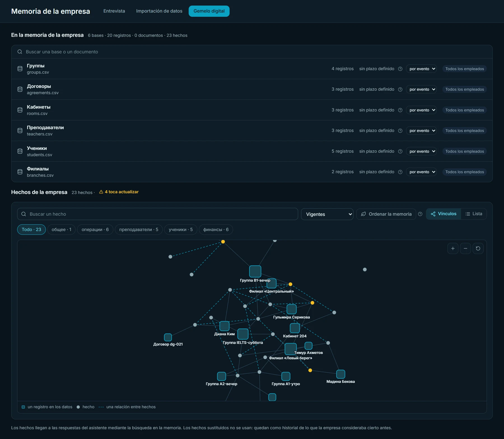Click Todos los empleados for Ученики
Screen dimensions: 504x439
coord(465,151)
